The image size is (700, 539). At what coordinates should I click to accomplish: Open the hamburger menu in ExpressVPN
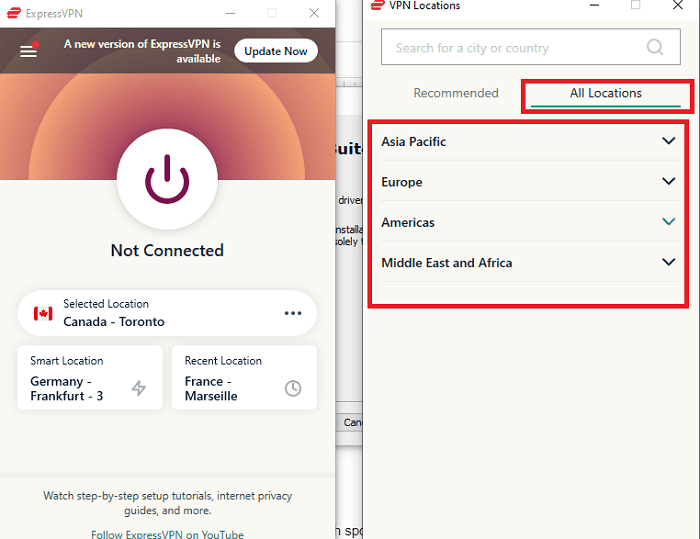click(28, 51)
